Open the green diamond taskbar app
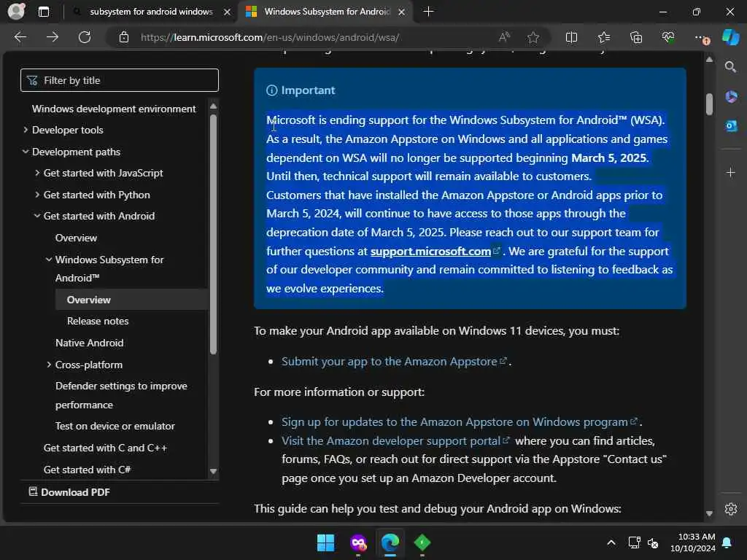This screenshot has width=747, height=560. click(422, 542)
